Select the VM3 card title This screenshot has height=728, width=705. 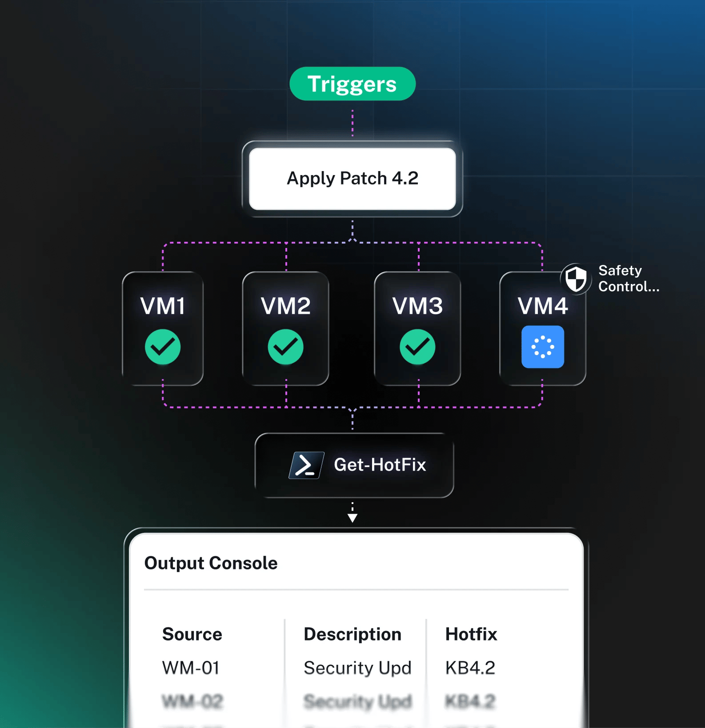417,306
